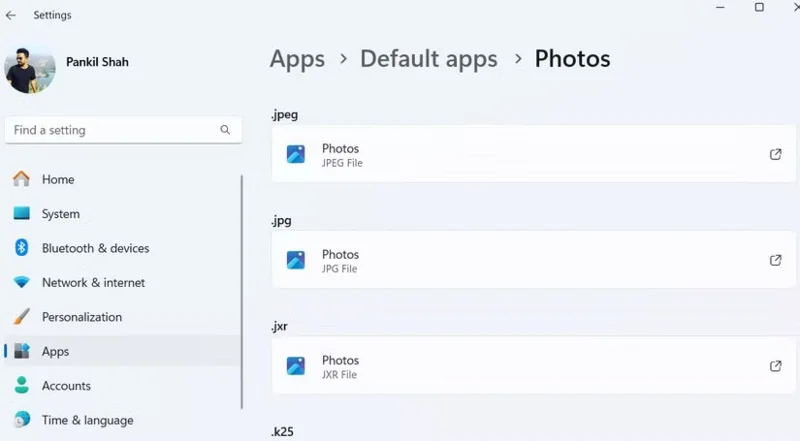Click the Pankil Shah profile picture

[x=30, y=69]
